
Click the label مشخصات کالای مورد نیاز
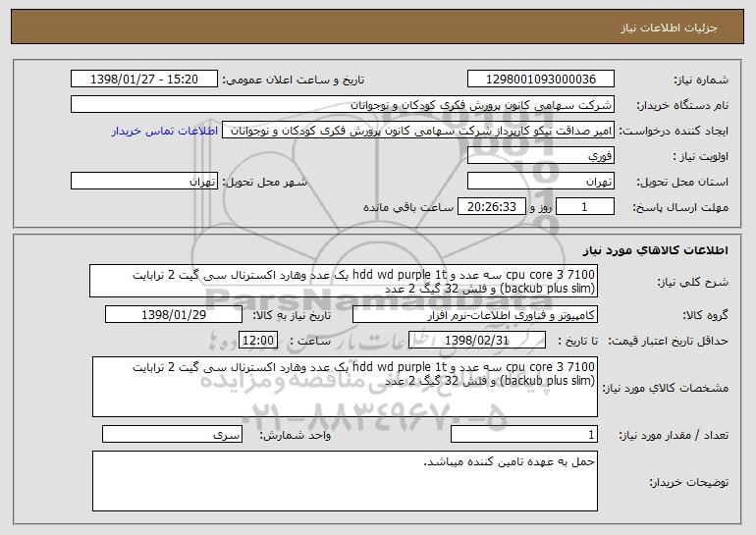point(666,388)
